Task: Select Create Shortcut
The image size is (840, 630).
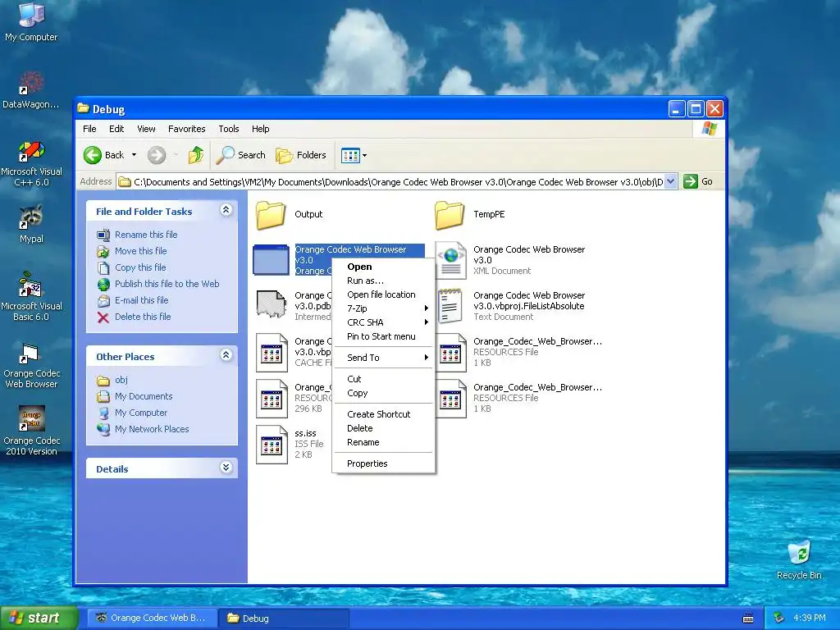Action: click(384, 414)
